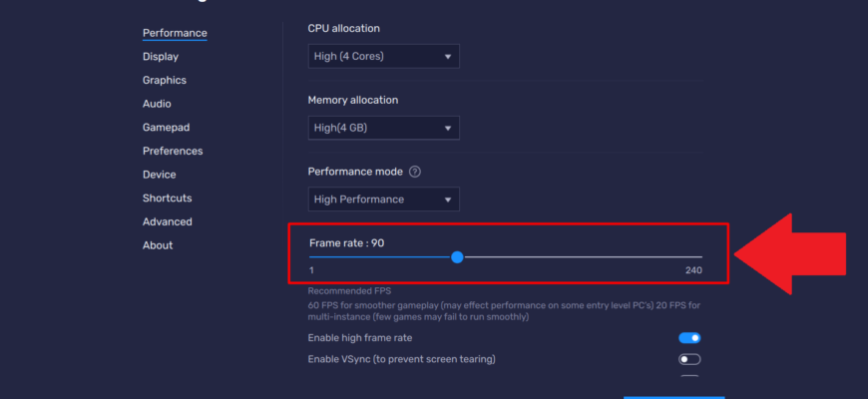Open the Graphics settings tab

[165, 80]
